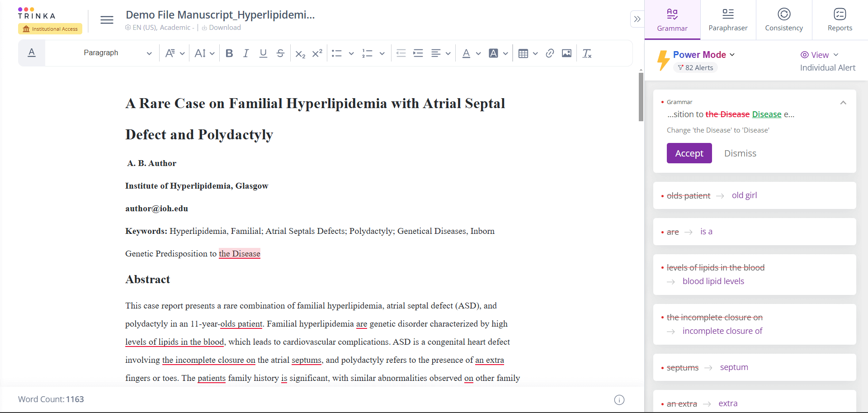Choose the text highlight color
The height and width of the screenshot is (413, 868).
(494, 53)
